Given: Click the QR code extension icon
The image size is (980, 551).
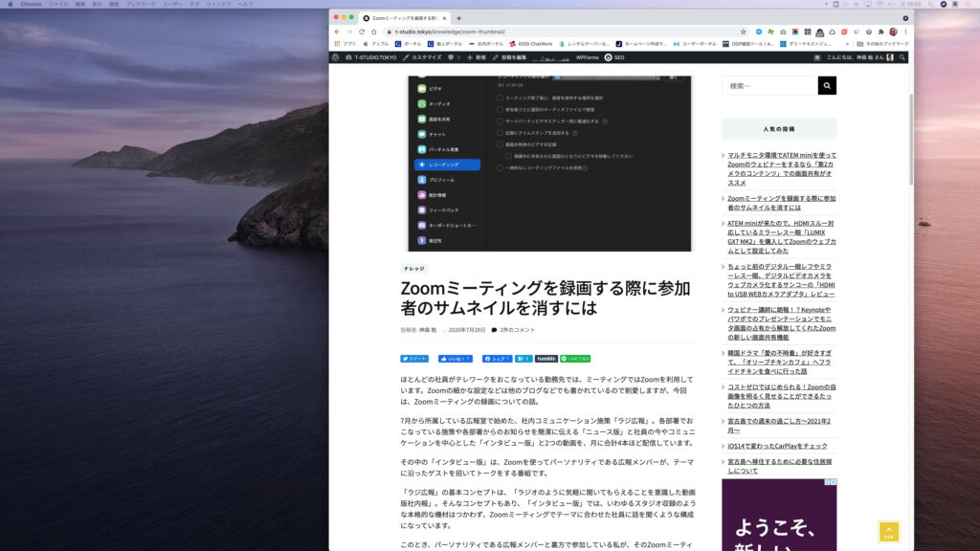Looking at the screenshot, I should coord(808,32).
